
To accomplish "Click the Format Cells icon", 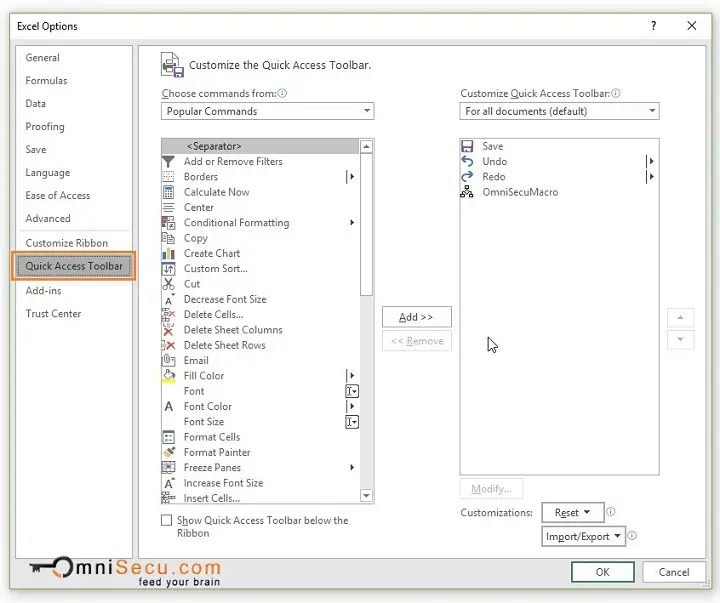I will [x=169, y=437].
